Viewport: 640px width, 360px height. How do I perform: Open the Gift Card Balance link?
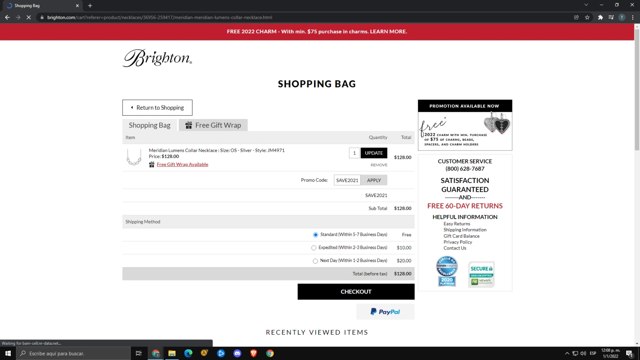[462, 236]
